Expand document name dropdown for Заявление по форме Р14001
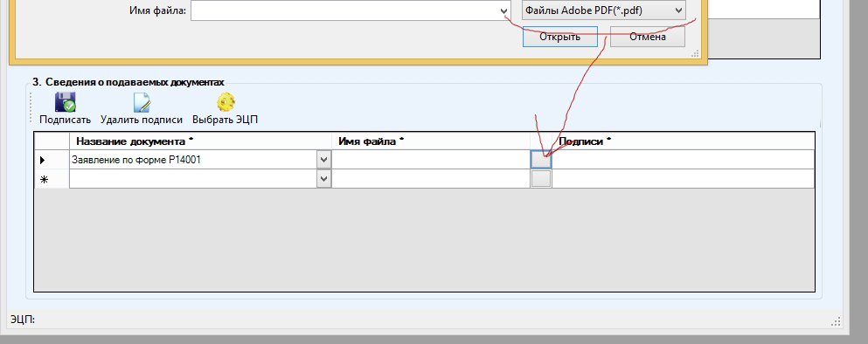Viewport: 868px width, 344px height. pyautogui.click(x=323, y=160)
